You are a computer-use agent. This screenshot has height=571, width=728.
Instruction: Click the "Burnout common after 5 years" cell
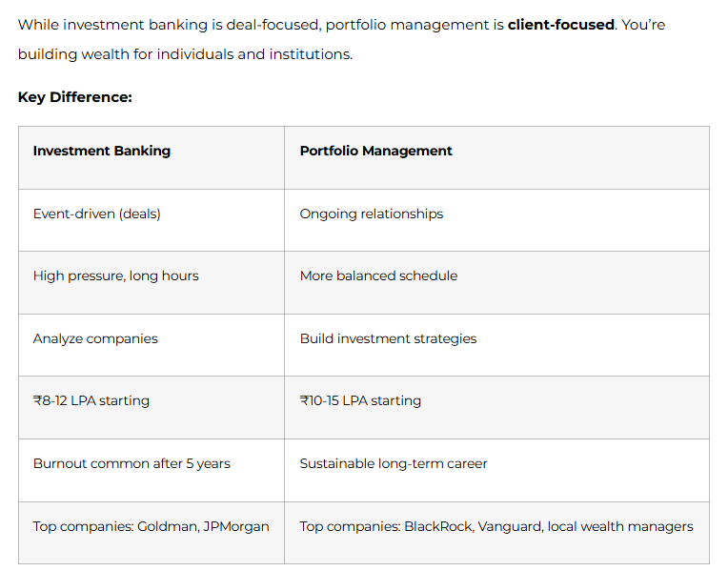tap(131, 463)
